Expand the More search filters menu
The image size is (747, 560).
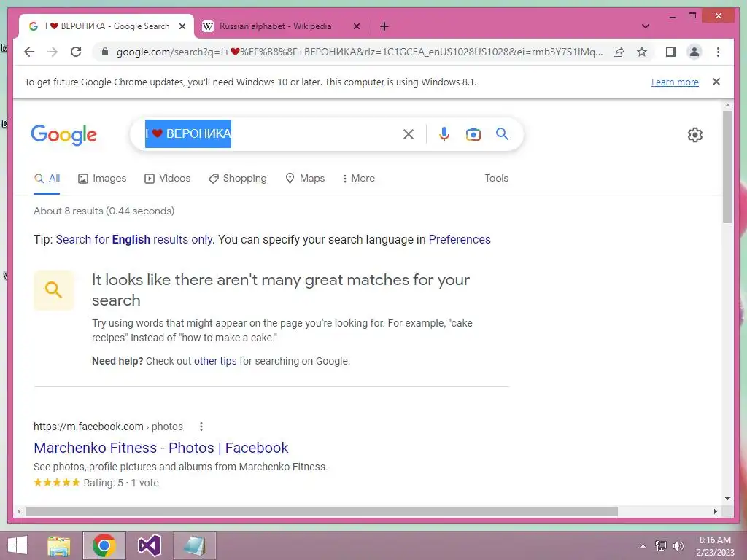click(359, 178)
